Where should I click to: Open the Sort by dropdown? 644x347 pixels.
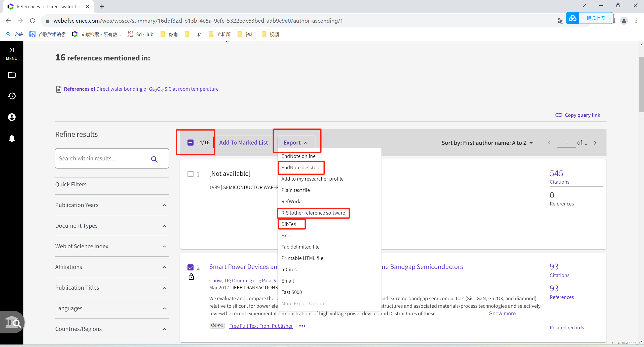tap(487, 143)
